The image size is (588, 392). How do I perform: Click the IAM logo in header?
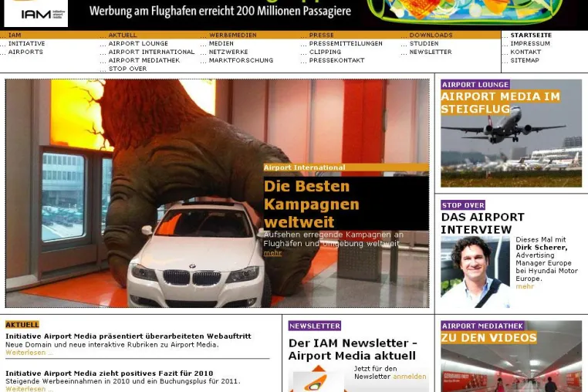pyautogui.click(x=36, y=13)
